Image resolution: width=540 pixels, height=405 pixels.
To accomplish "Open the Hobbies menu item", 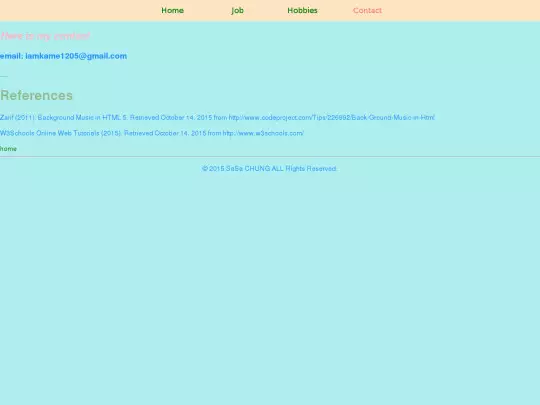I will click(x=302, y=10).
